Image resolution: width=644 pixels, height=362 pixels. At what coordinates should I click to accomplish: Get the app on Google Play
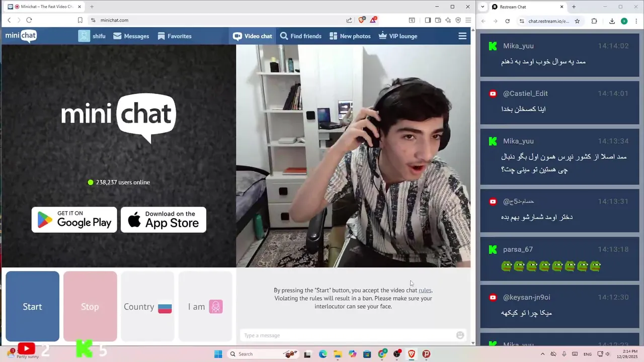point(74,220)
